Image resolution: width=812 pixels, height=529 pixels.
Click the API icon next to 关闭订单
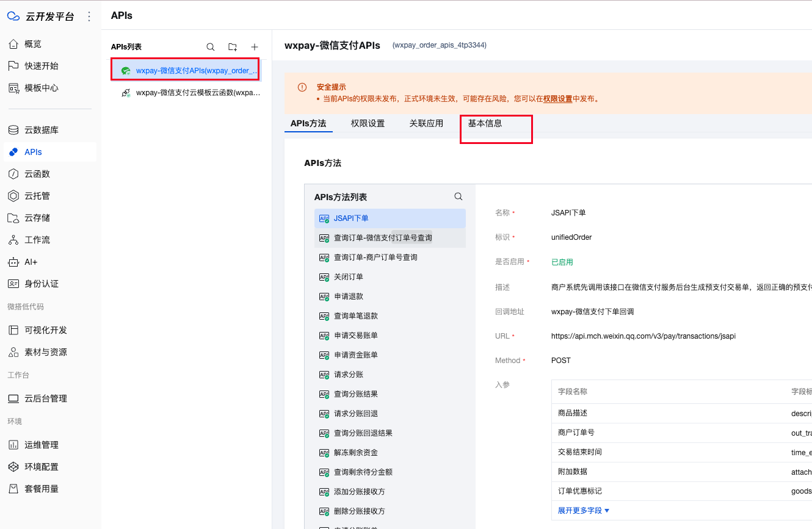(x=324, y=277)
